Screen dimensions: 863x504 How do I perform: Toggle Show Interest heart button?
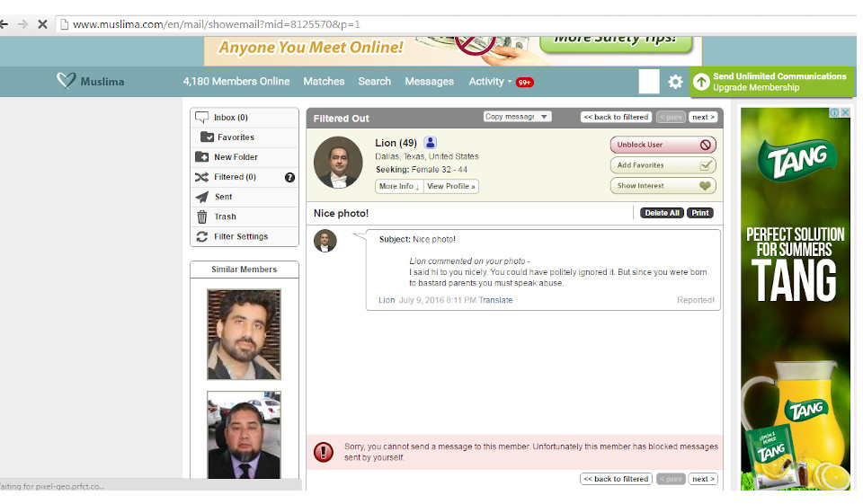pyautogui.click(x=663, y=186)
